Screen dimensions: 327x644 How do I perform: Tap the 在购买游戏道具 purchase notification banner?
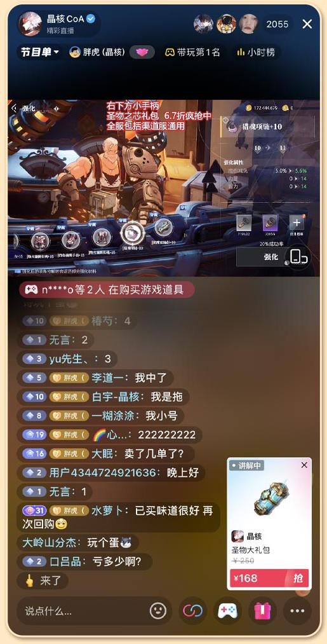point(107,290)
